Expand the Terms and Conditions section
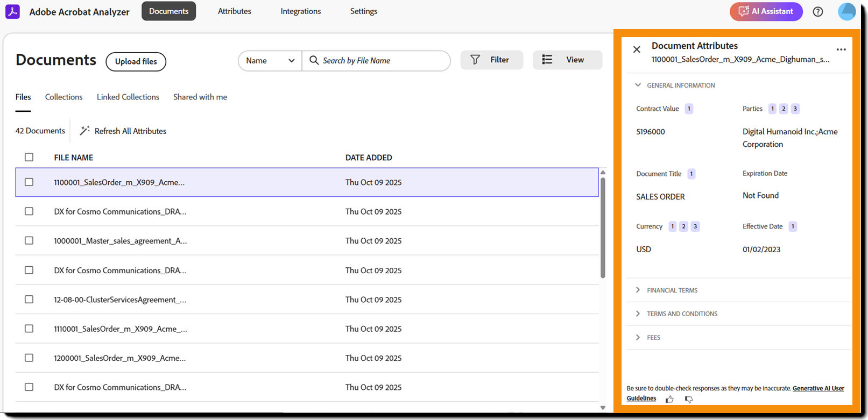868x420 pixels. (638, 314)
